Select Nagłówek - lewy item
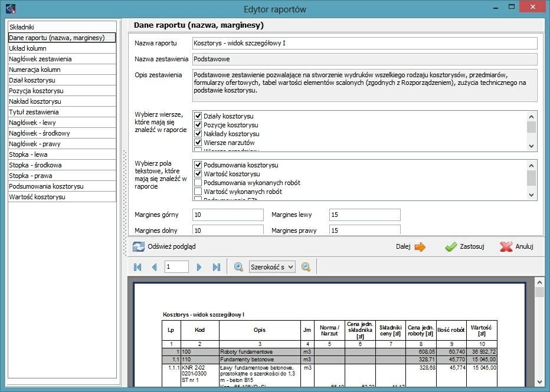This screenshot has height=392, width=550. (x=62, y=123)
